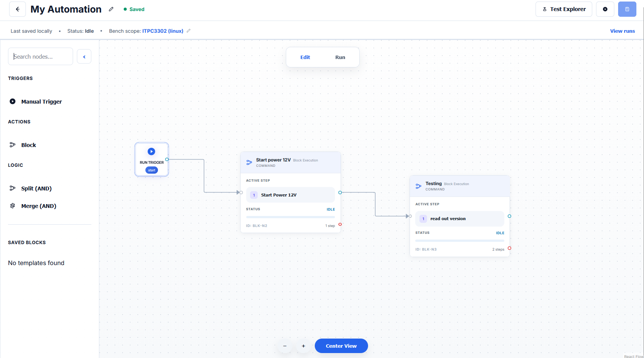Viewport: 644px width, 358px height.
Task: Click the ID: BLK-N2 label
Action: point(257,226)
